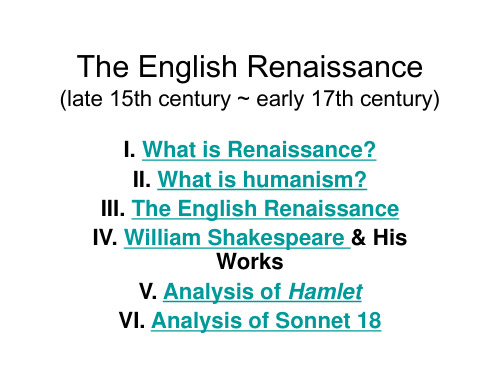Click the subtitle with the century date range
Screen dimensions: 500x375
point(250,99)
